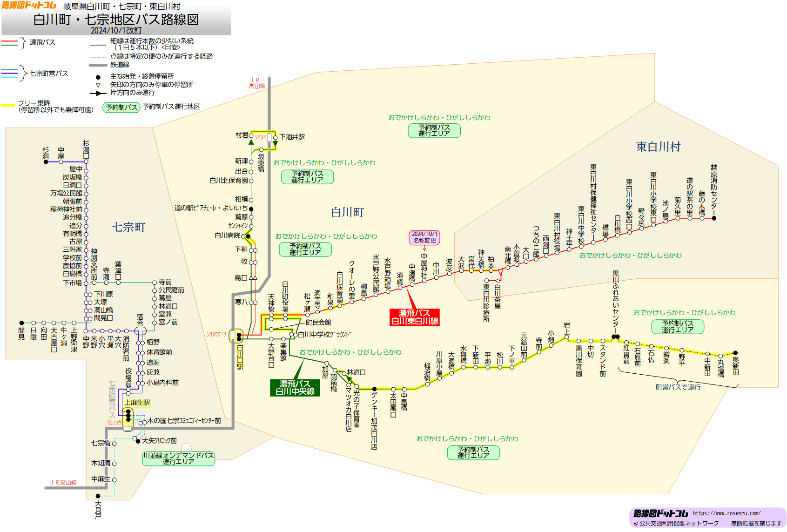
Task: Click the 七宗橋 stop label
Action: (101, 443)
